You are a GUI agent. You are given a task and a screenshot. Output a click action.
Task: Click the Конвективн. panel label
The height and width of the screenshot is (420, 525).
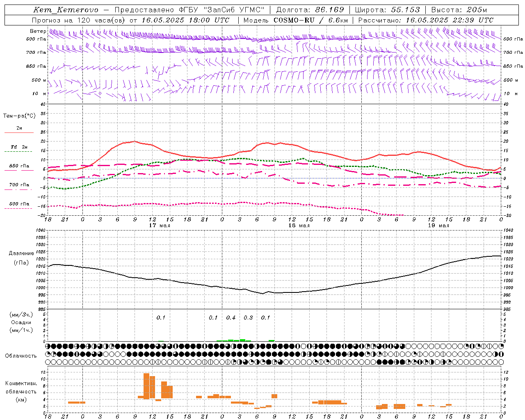[21, 383]
